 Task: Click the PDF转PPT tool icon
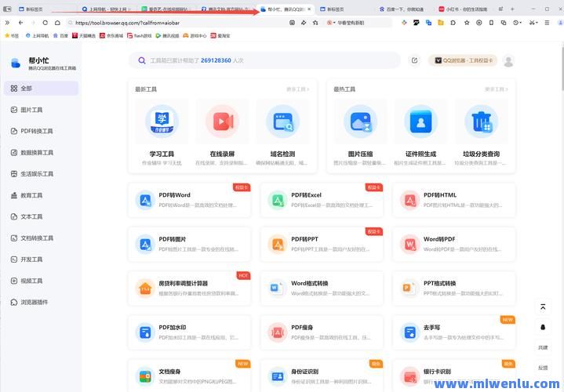pos(278,244)
